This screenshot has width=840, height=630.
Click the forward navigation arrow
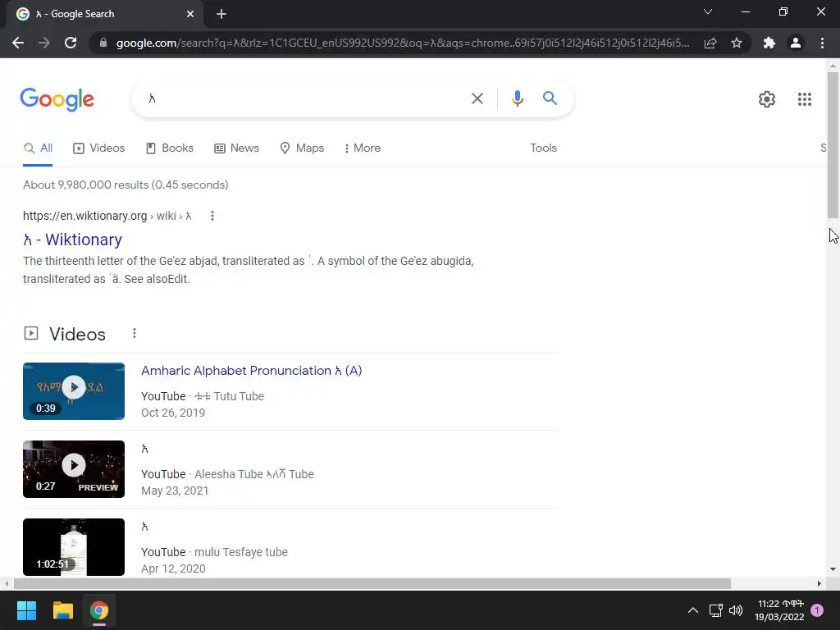tap(44, 43)
